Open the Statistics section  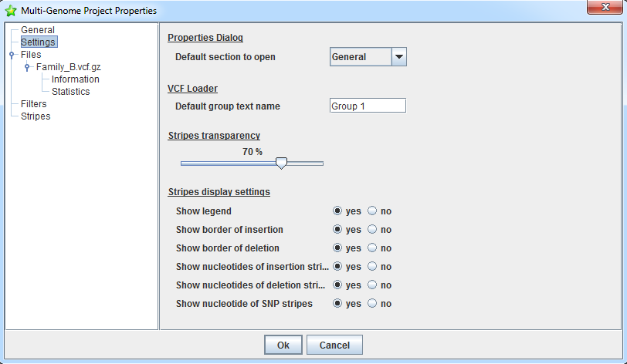(x=70, y=92)
